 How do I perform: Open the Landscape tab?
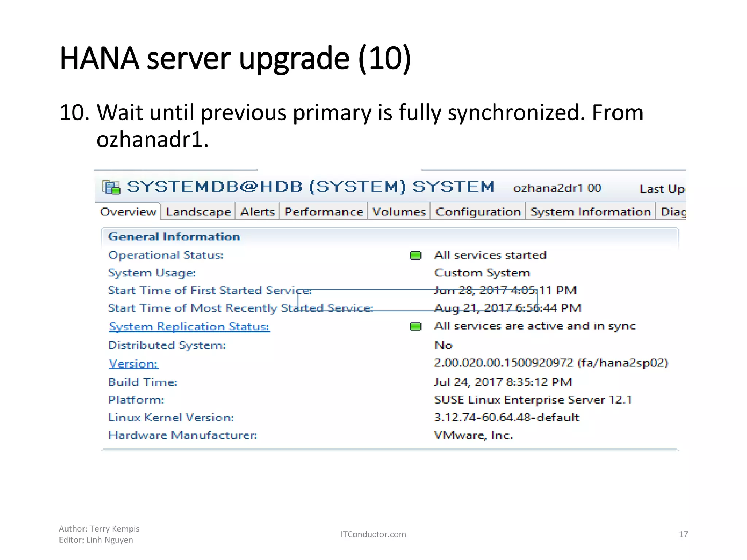[198, 211]
